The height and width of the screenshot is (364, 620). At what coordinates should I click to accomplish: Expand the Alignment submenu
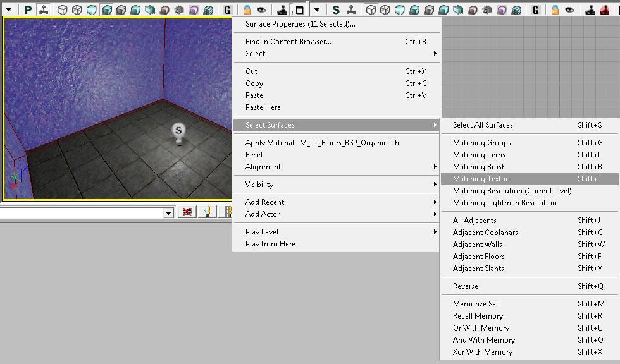coord(337,167)
